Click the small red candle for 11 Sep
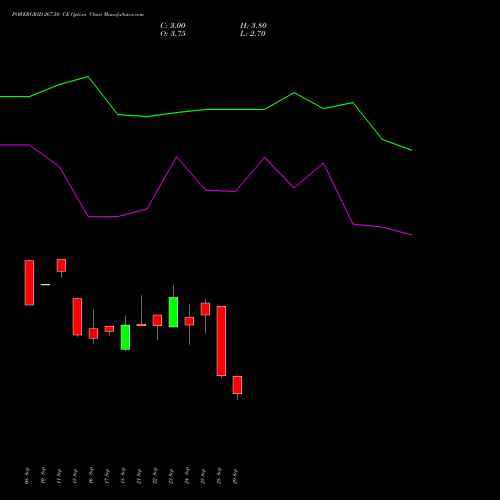The width and height of the screenshot is (500, 500). (61, 266)
